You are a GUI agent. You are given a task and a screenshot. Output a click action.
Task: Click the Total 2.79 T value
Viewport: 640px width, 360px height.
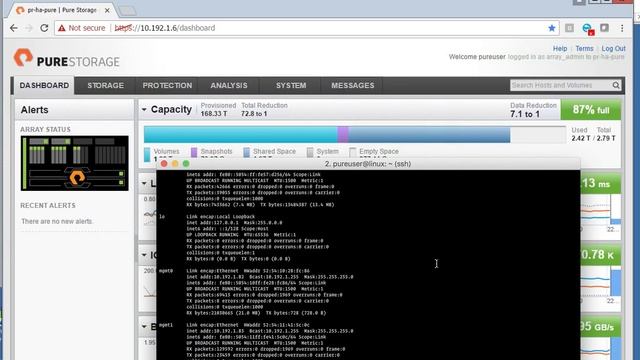coord(606,138)
